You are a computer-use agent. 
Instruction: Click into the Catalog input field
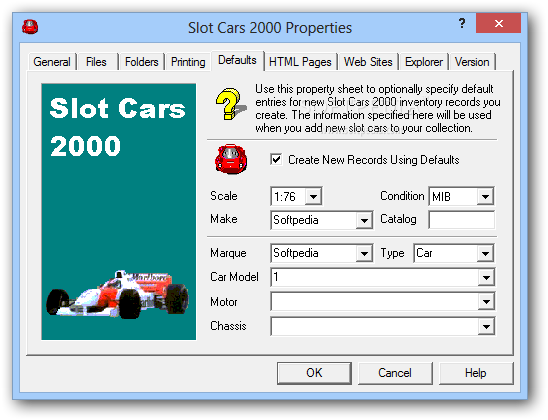click(462, 220)
